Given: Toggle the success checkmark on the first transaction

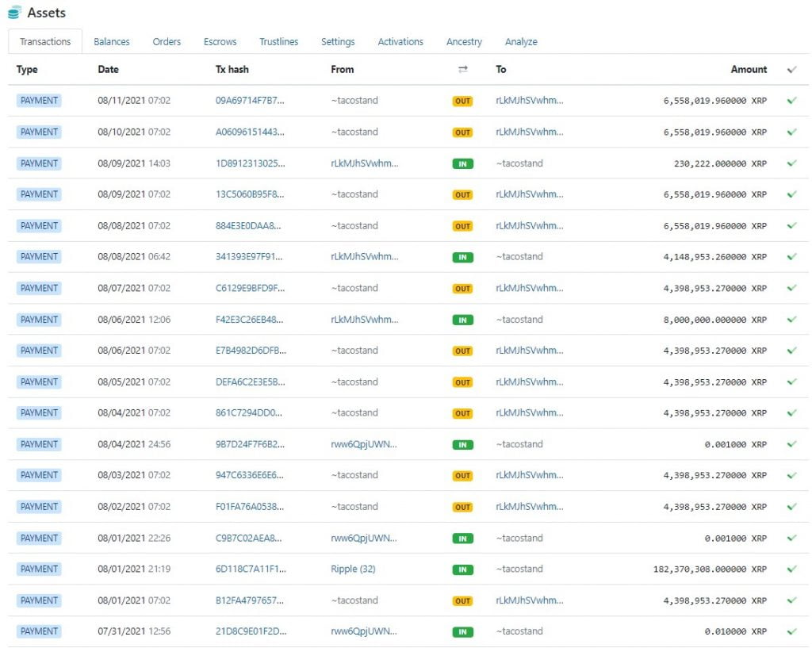Looking at the screenshot, I should point(791,100).
